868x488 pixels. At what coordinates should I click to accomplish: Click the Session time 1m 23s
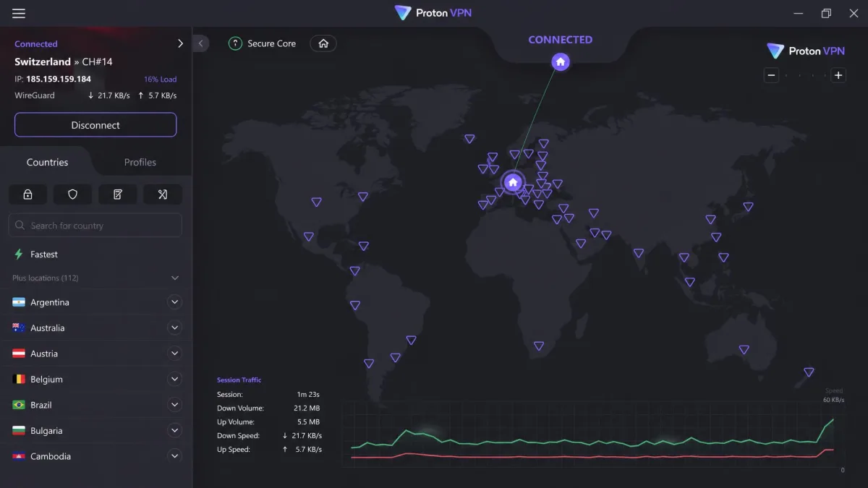(x=308, y=395)
